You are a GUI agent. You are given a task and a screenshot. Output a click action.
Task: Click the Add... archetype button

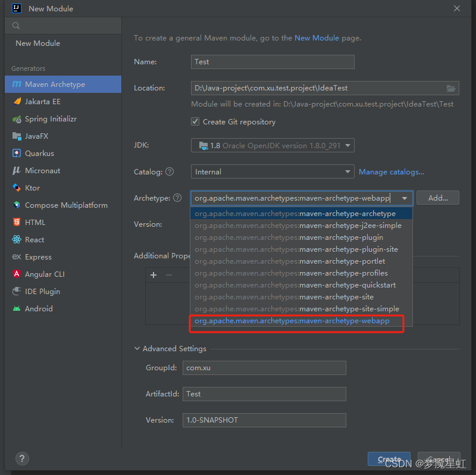(438, 198)
